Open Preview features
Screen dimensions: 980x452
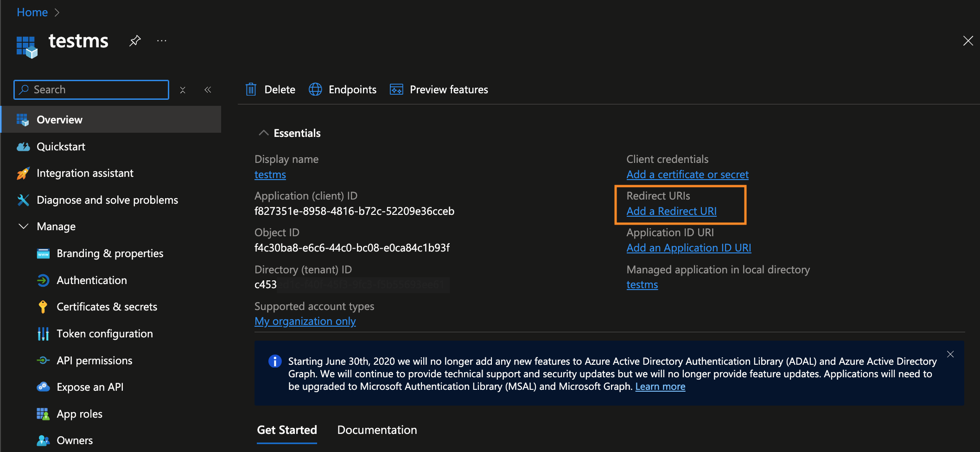coord(439,90)
